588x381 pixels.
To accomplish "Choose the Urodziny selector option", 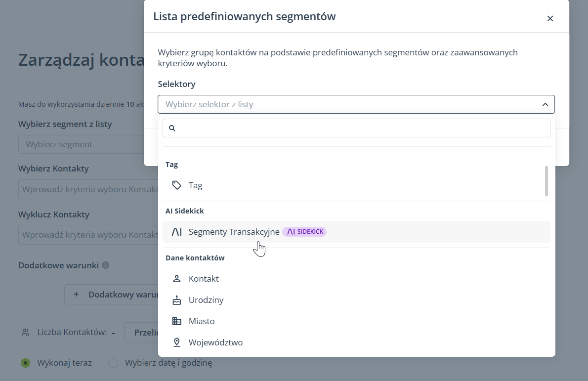I will (x=206, y=300).
